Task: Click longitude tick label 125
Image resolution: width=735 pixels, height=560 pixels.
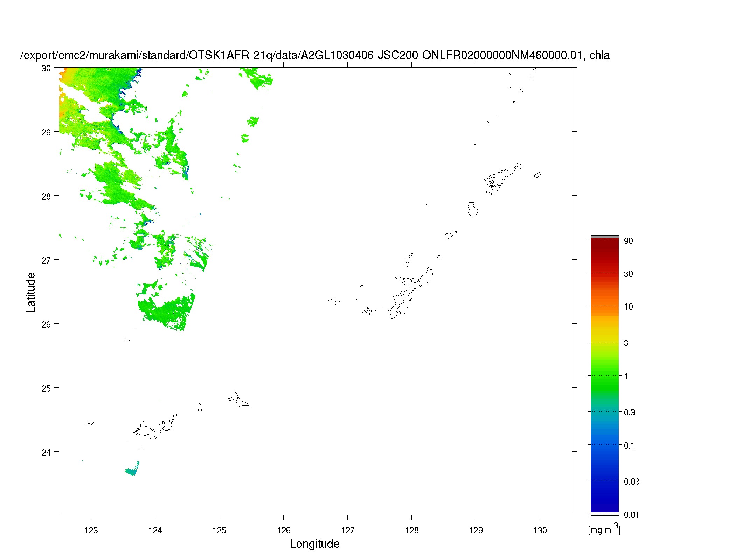Action: point(219,530)
